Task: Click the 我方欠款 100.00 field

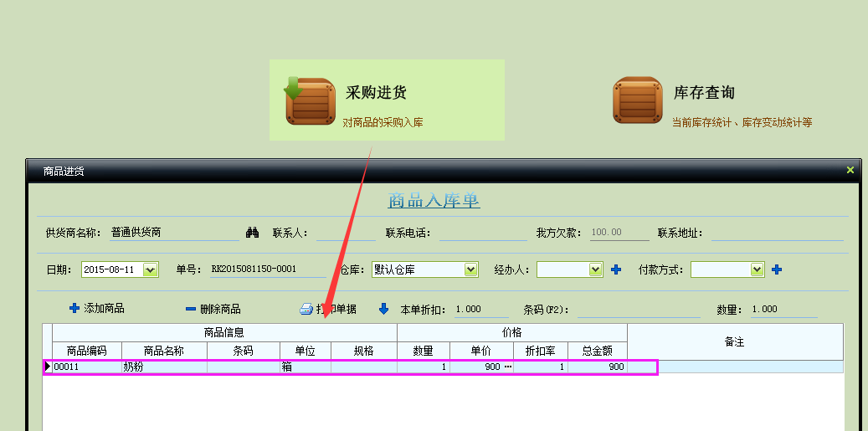Action: pyautogui.click(x=619, y=233)
